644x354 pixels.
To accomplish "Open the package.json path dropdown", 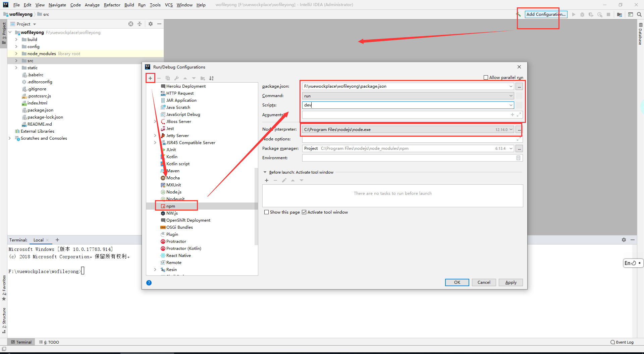I will (x=511, y=87).
